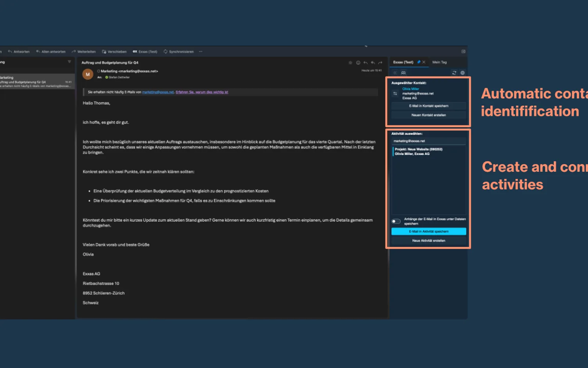Open the marketing@exxas.net link in the info banner
Screen dimensions: 588x368
coord(158,92)
